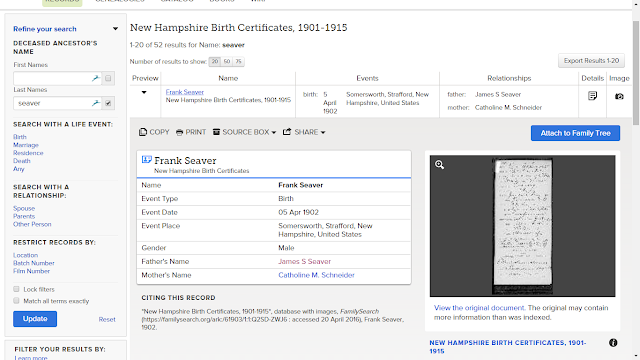Screen dimensions: 640x360
Task: Click the Event Type value Birth
Action: pyautogui.click(x=286, y=199)
